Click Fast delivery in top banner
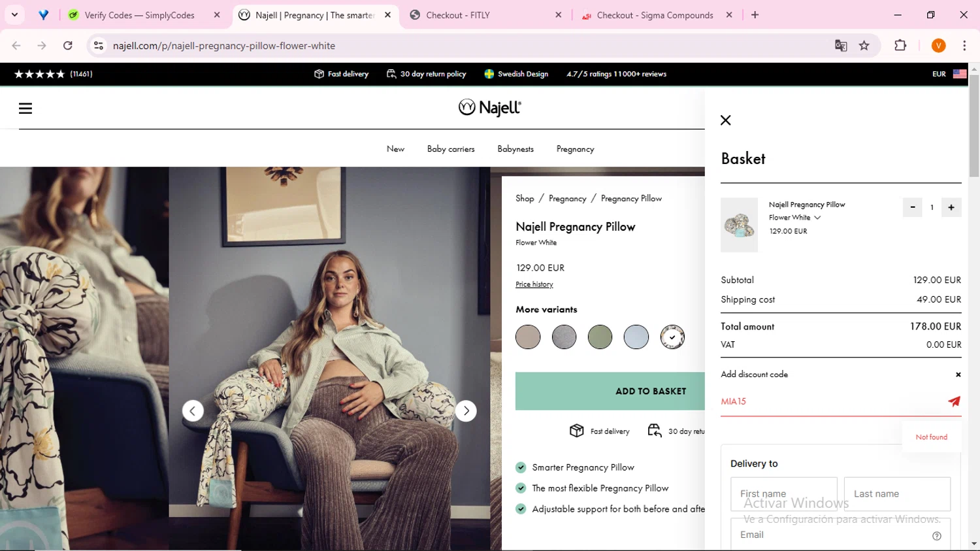Screen dimensions: 980x551 342,74
